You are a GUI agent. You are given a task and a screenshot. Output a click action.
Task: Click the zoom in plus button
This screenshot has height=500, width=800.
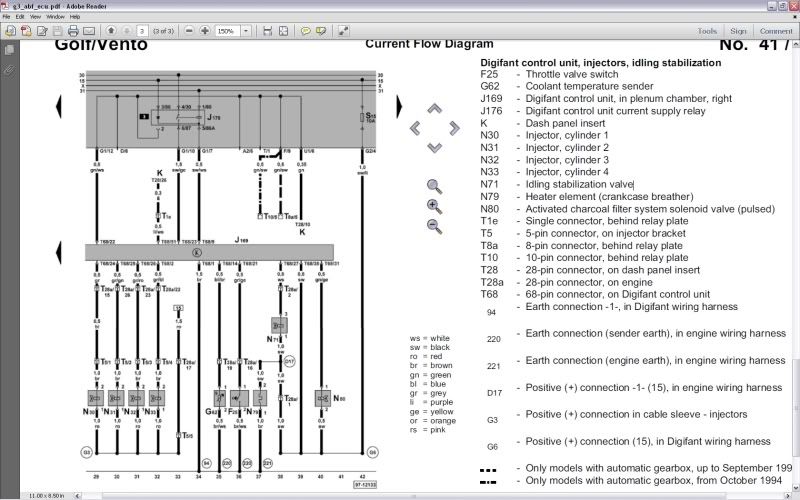pos(204,31)
